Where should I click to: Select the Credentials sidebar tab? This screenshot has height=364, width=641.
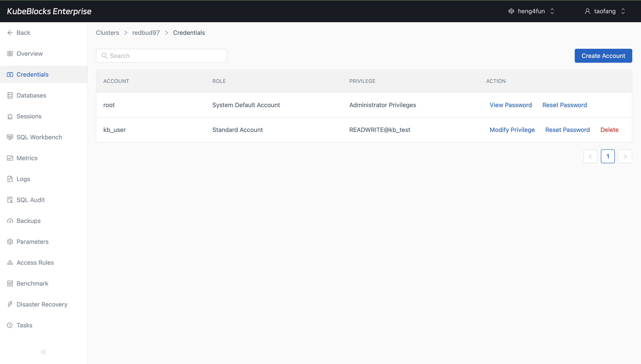coord(32,74)
